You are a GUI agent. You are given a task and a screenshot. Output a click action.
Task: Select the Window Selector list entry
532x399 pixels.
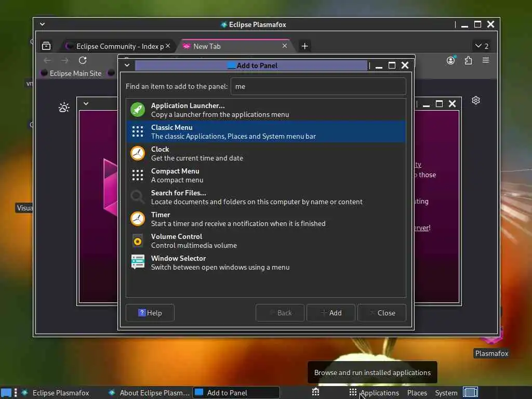266,262
